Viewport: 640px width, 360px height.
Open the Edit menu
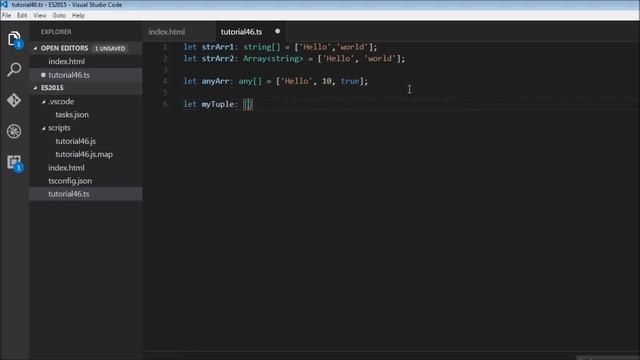point(22,16)
